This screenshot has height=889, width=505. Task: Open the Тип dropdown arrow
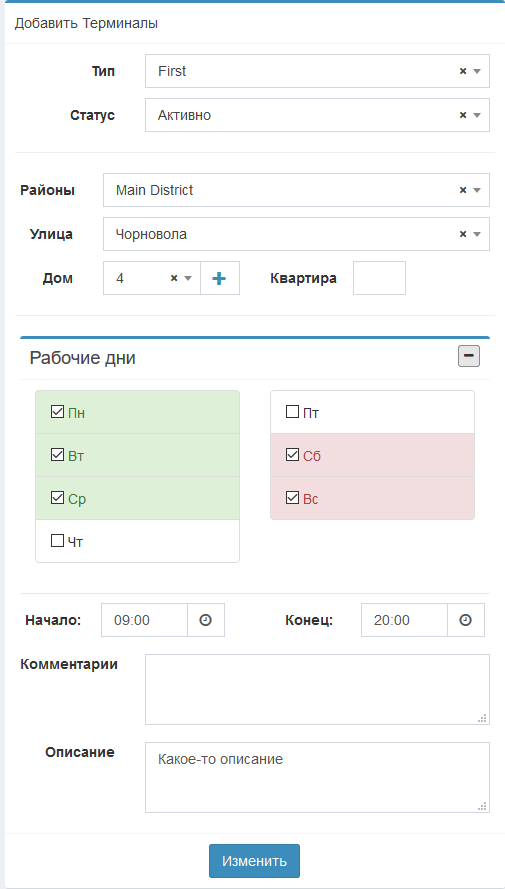(477, 71)
